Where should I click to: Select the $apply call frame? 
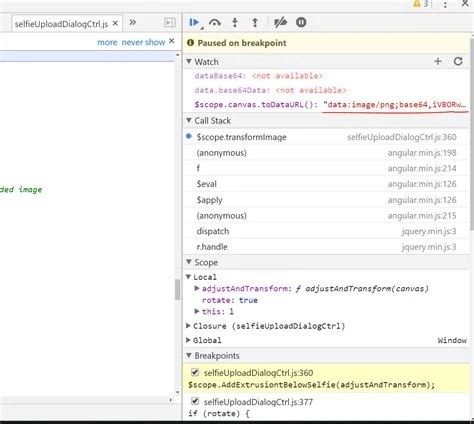(x=326, y=200)
